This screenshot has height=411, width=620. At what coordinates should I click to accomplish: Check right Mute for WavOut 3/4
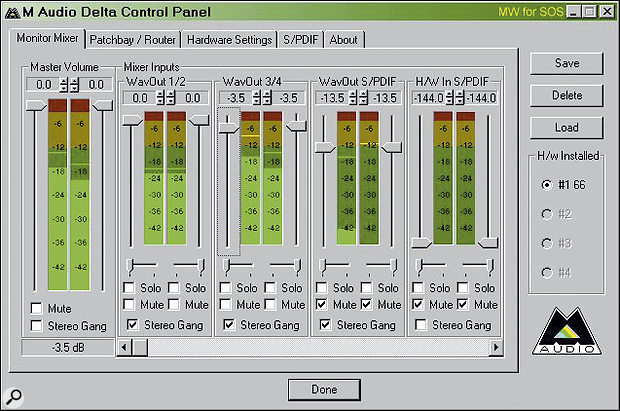click(x=270, y=305)
